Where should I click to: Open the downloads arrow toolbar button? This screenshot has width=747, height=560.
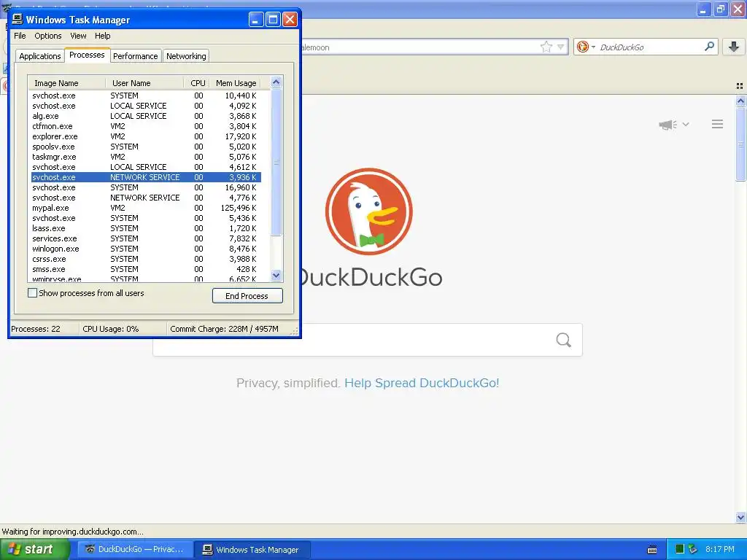734,46
